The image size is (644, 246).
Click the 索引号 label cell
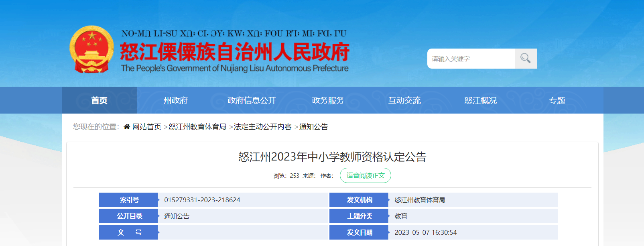(129, 200)
